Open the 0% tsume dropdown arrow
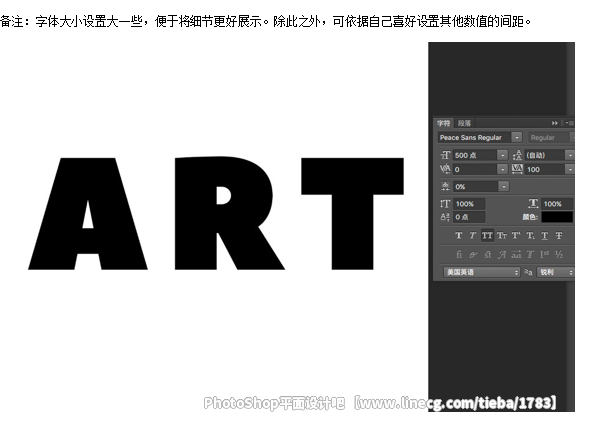 [x=504, y=187]
